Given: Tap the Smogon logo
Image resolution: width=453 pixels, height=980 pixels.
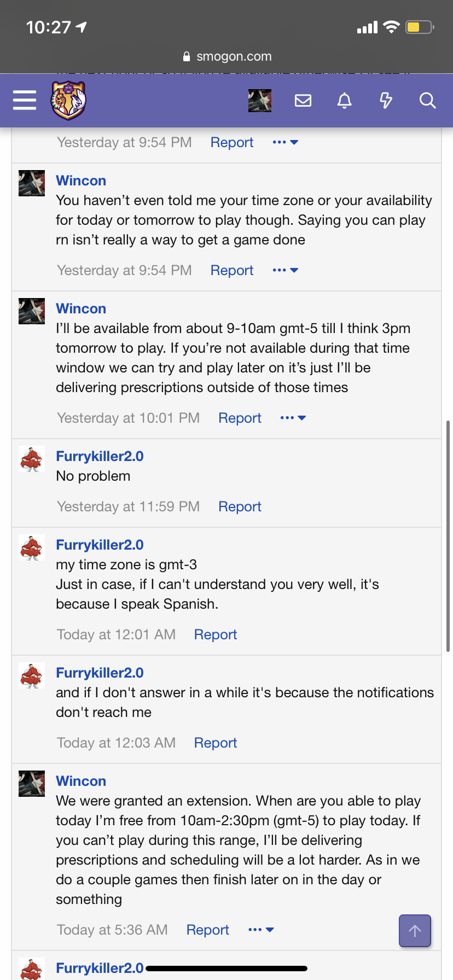Looking at the screenshot, I should [68, 100].
